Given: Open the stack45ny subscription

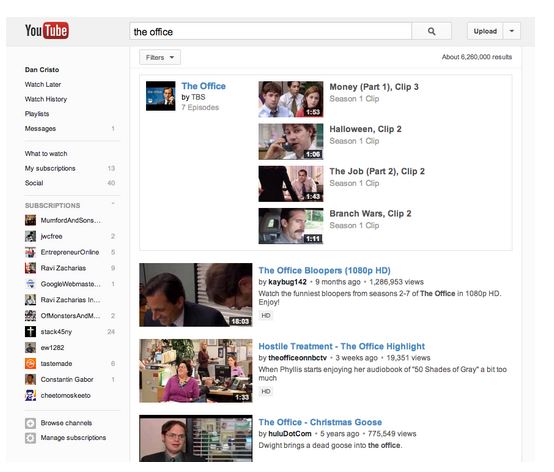Looking at the screenshot, I should (x=56, y=332).
